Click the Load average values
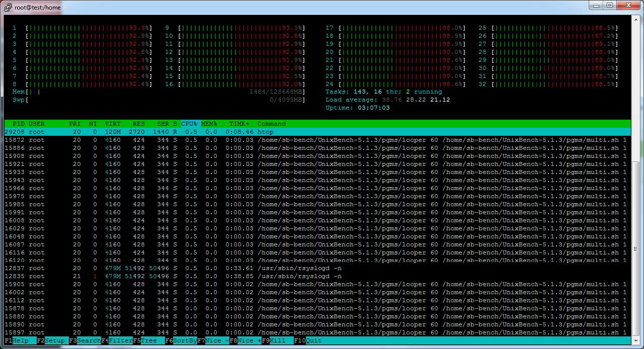 tap(416, 100)
